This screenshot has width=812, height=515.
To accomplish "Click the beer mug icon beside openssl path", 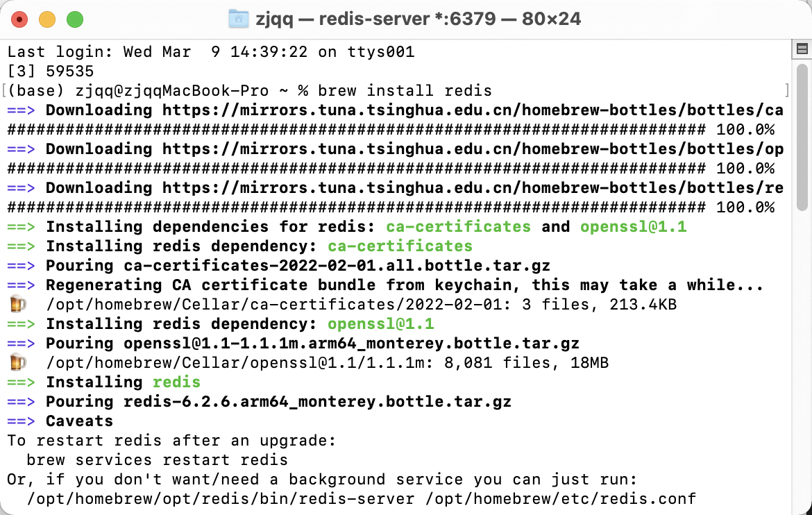I will click(17, 363).
